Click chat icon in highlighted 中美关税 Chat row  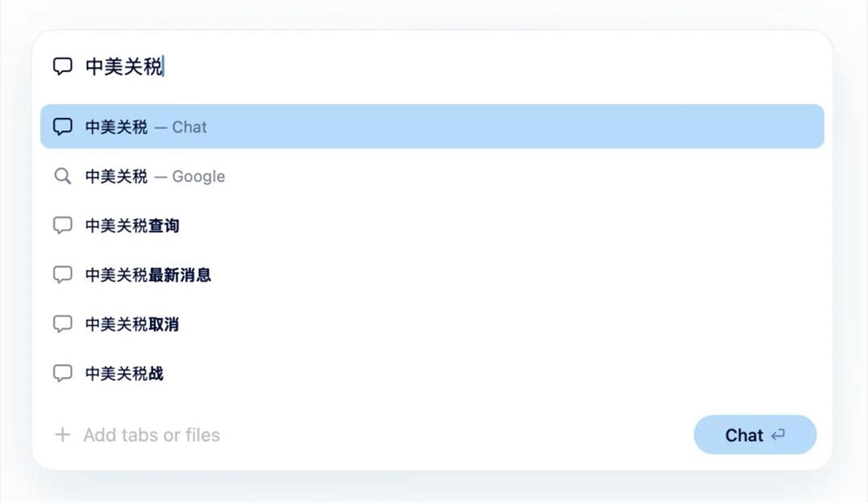pyautogui.click(x=62, y=127)
